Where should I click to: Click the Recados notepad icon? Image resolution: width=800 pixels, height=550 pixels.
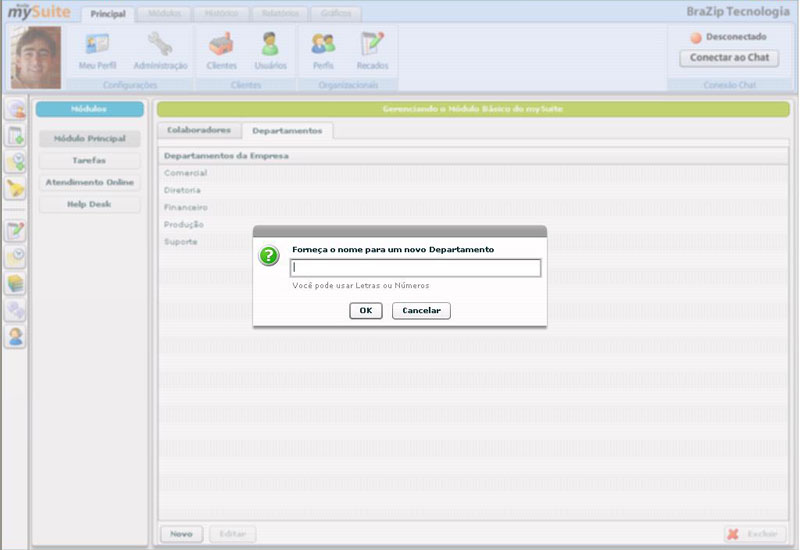372,46
